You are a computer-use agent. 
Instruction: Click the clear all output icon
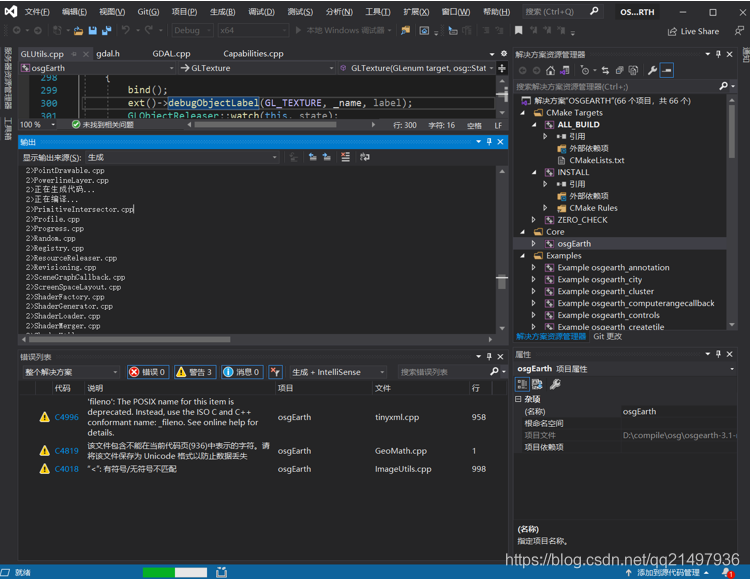point(345,157)
